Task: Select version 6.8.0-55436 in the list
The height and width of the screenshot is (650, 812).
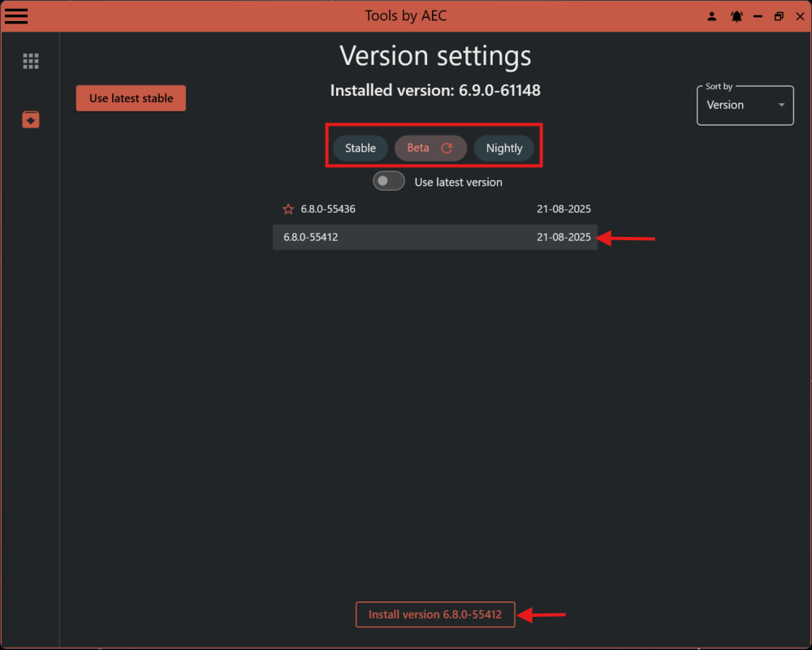Action: 365,209
